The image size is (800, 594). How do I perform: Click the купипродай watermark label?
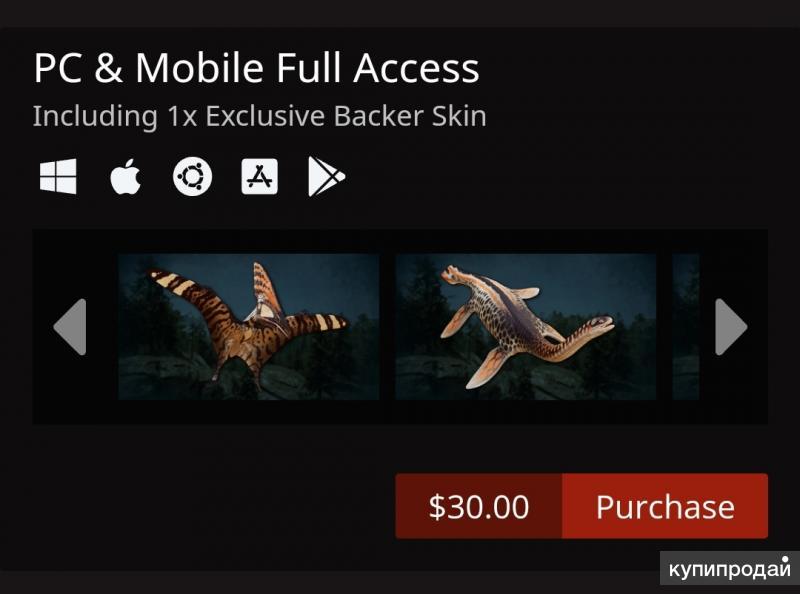pyautogui.click(x=729, y=567)
